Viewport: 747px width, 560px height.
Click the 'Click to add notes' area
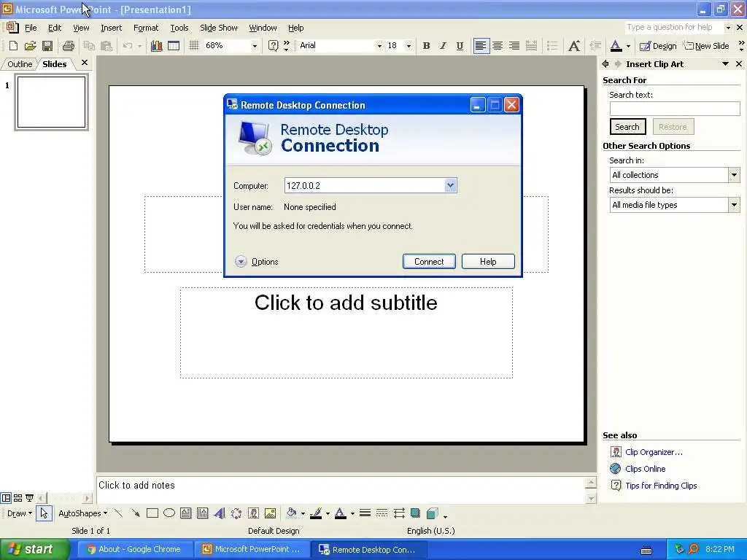(x=341, y=490)
